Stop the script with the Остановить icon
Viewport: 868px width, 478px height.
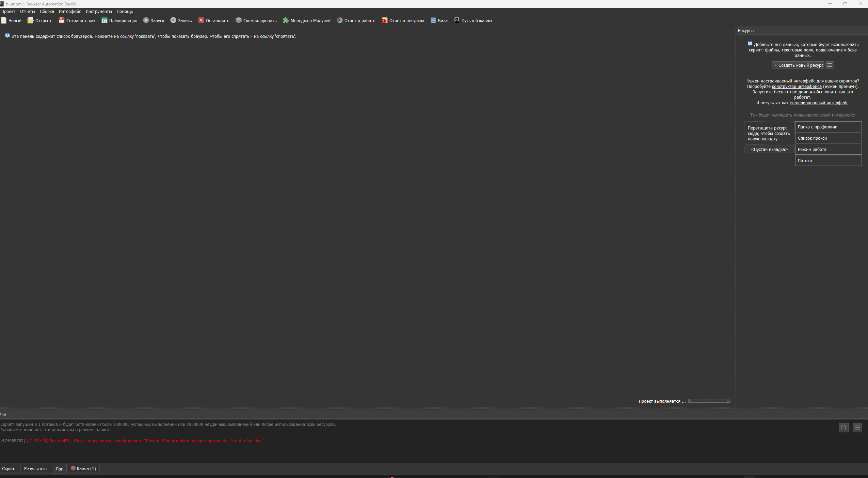201,20
